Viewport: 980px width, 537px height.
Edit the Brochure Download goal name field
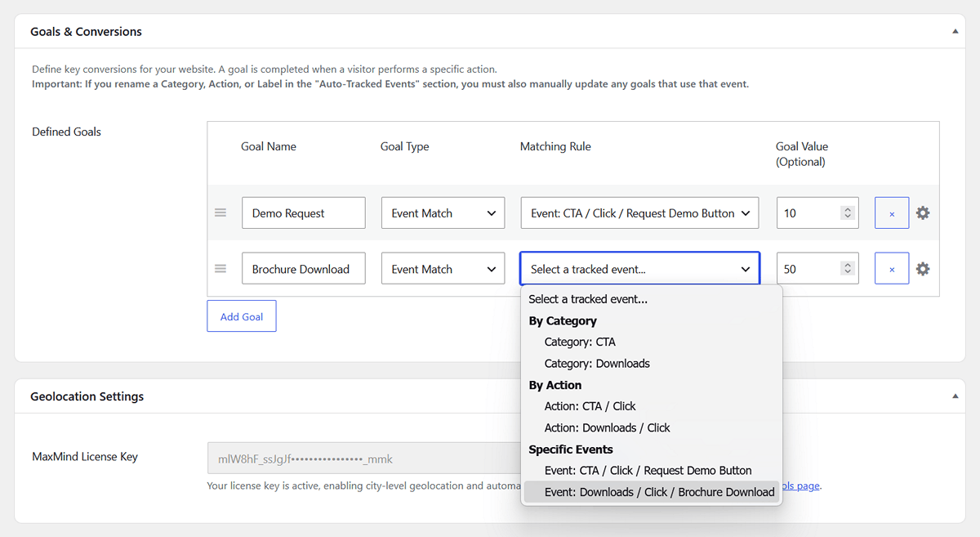[x=304, y=268]
